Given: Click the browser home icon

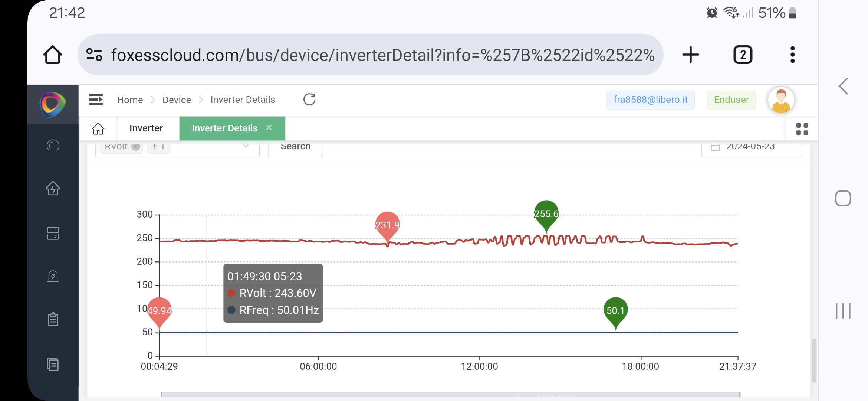Looking at the screenshot, I should pyautogui.click(x=53, y=55).
